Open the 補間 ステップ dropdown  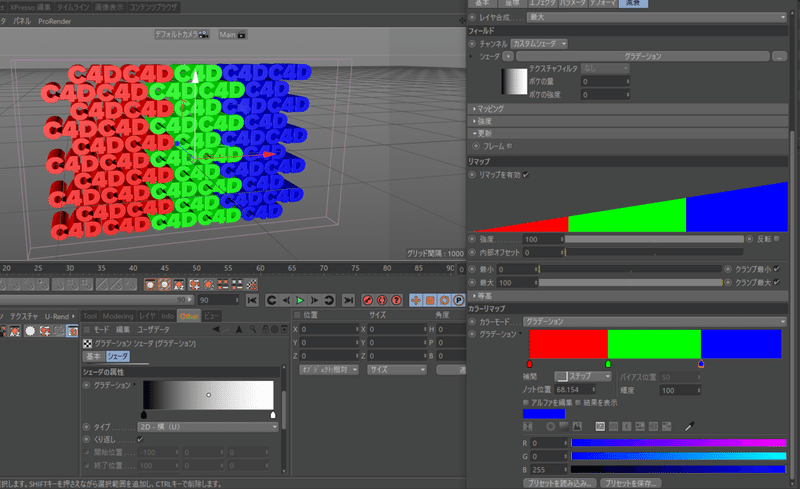click(x=583, y=376)
